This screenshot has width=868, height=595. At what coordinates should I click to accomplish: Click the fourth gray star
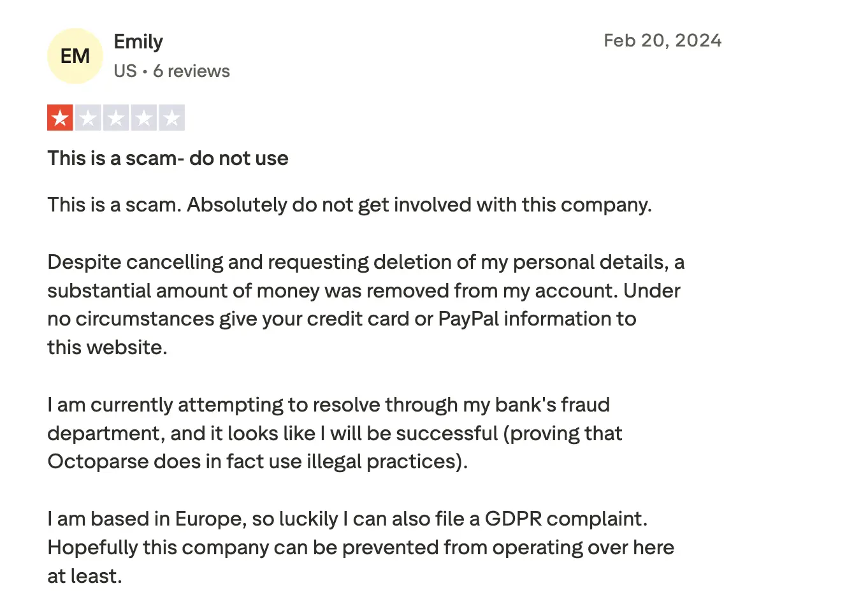tap(144, 118)
